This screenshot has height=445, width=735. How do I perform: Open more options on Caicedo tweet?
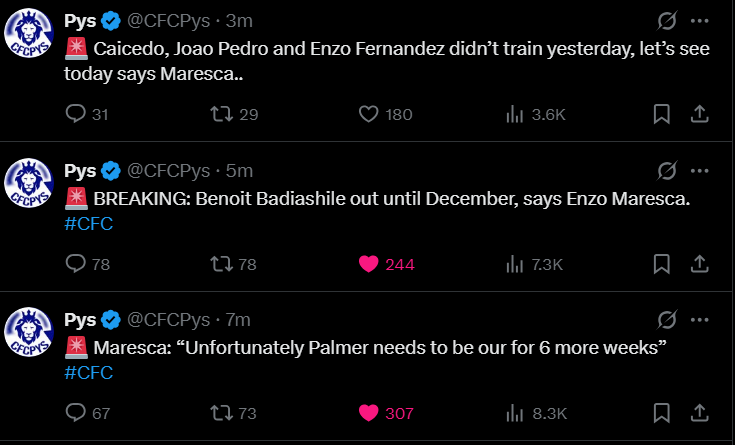[x=703, y=20]
